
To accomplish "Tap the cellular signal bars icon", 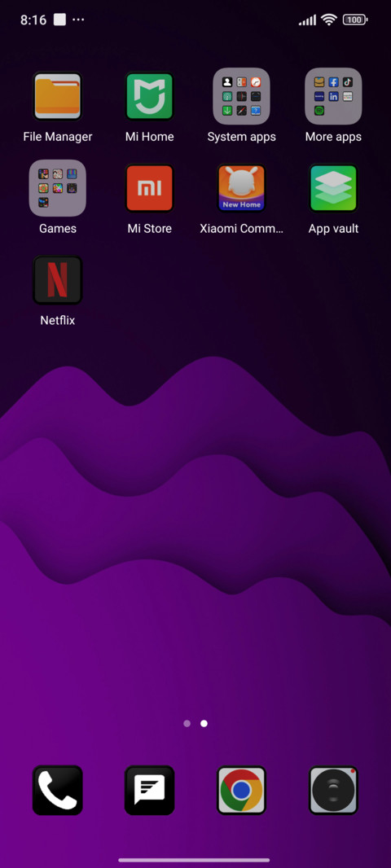I will pos(307,20).
